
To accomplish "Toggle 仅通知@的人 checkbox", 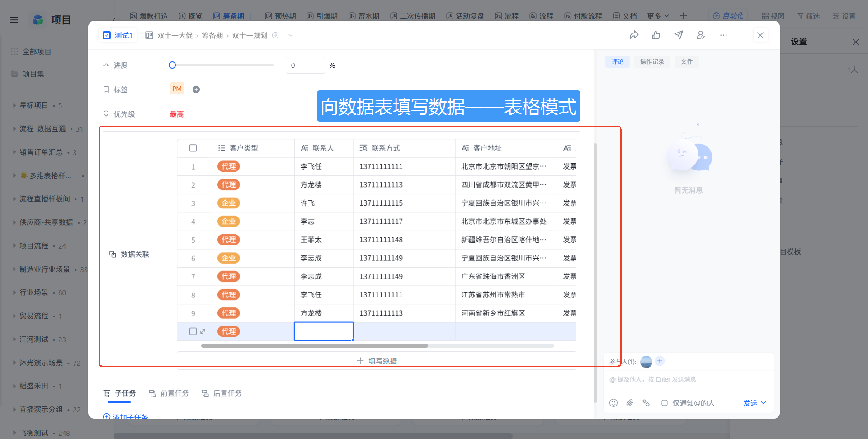I will coord(665,403).
